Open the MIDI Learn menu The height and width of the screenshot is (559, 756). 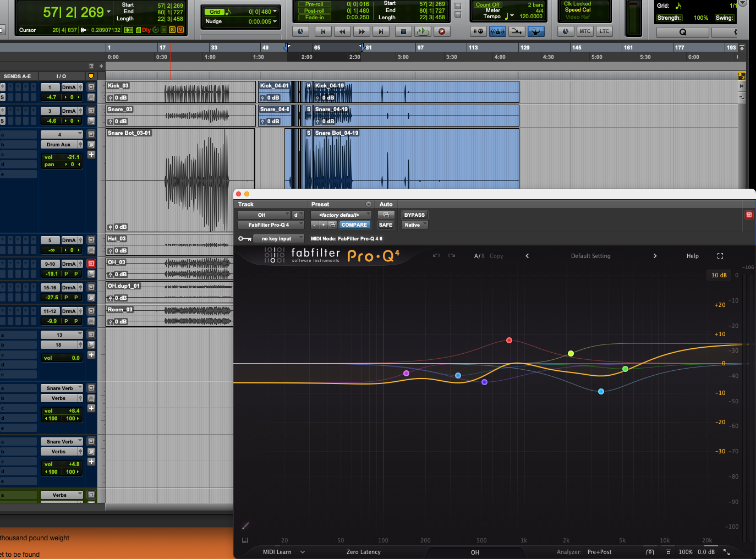284,552
